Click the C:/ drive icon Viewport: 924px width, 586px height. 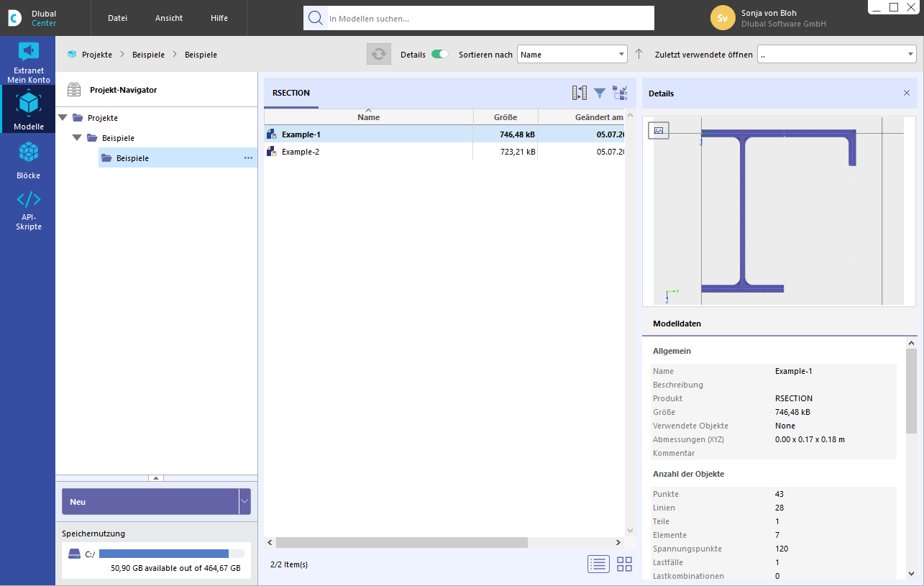[x=74, y=554]
